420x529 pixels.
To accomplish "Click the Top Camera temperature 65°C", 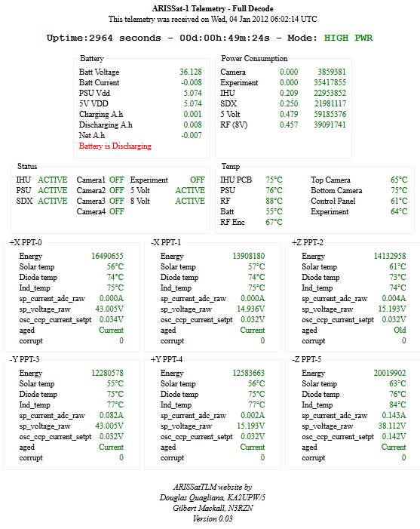I will point(399,180).
